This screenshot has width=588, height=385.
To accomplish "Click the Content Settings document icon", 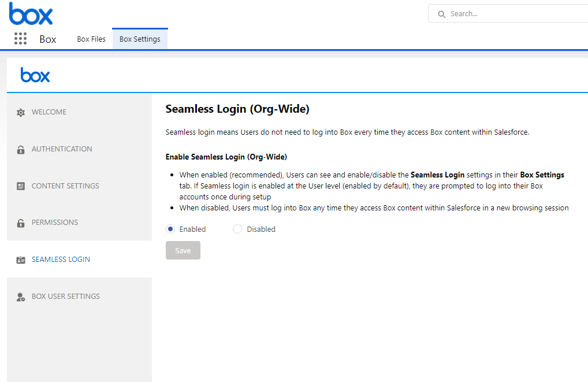I will [x=21, y=186].
